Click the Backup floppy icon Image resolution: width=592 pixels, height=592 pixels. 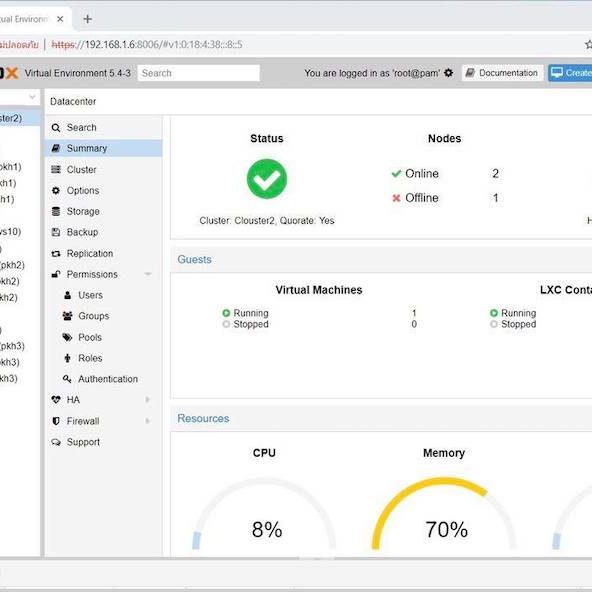point(56,232)
